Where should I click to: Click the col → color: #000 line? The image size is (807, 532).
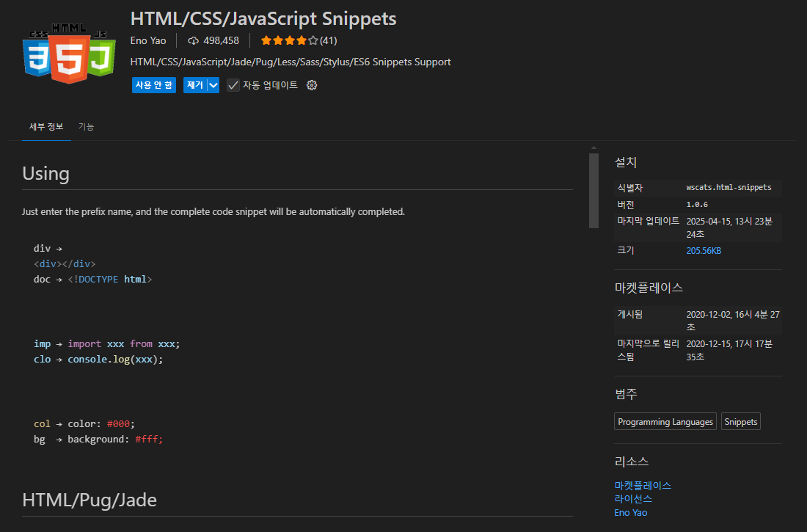click(84, 424)
